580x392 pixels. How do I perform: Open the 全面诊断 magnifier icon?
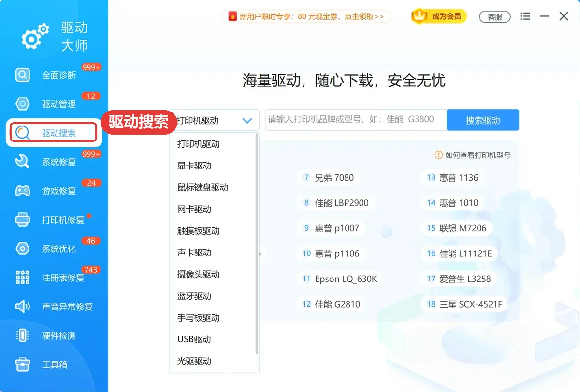23,75
